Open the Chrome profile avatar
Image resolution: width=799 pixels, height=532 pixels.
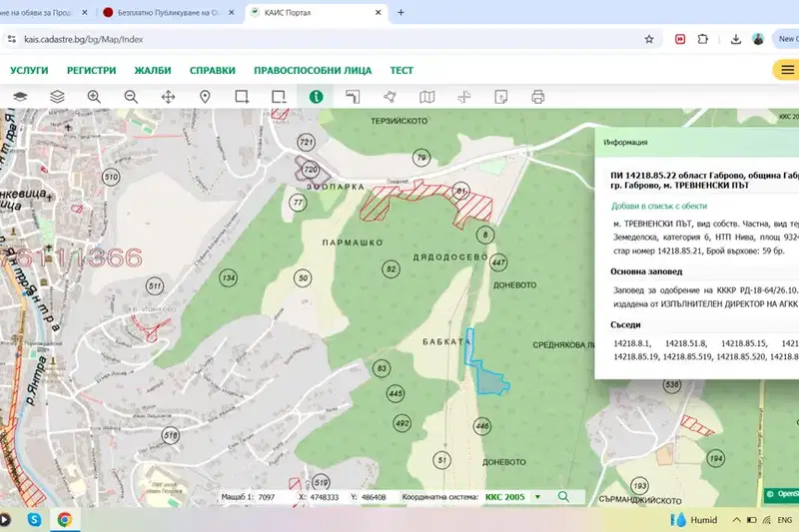pos(758,39)
